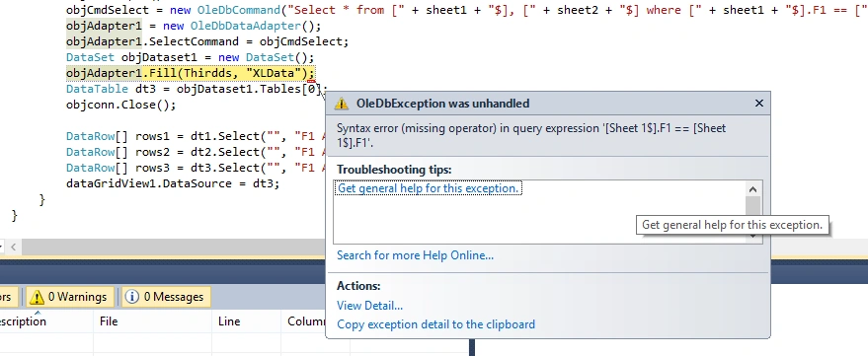Toggle the Errors filter button
The width and height of the screenshot is (868, 356).
point(9,297)
